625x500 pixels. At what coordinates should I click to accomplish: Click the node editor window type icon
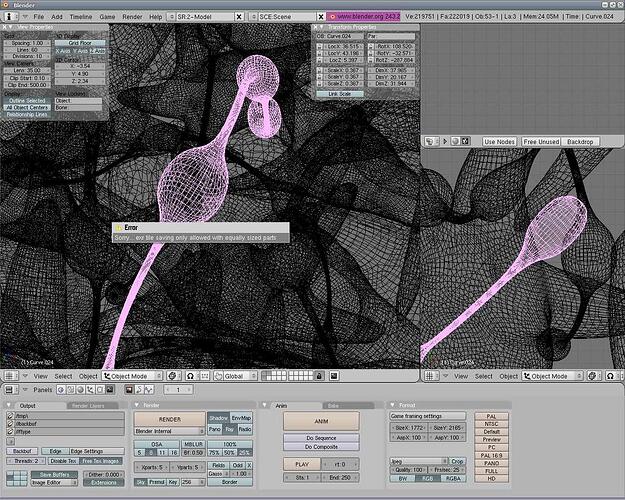click(430, 141)
